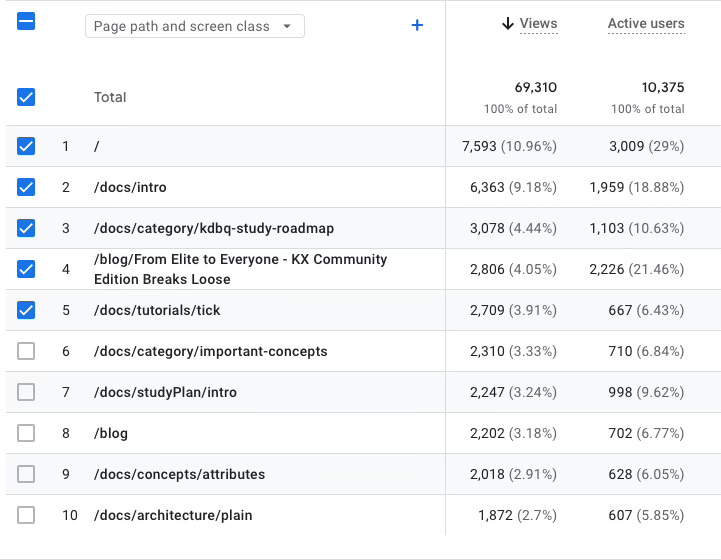This screenshot has width=721, height=560.
Task: Check the /blog row checkbox
Action: [x=26, y=433]
